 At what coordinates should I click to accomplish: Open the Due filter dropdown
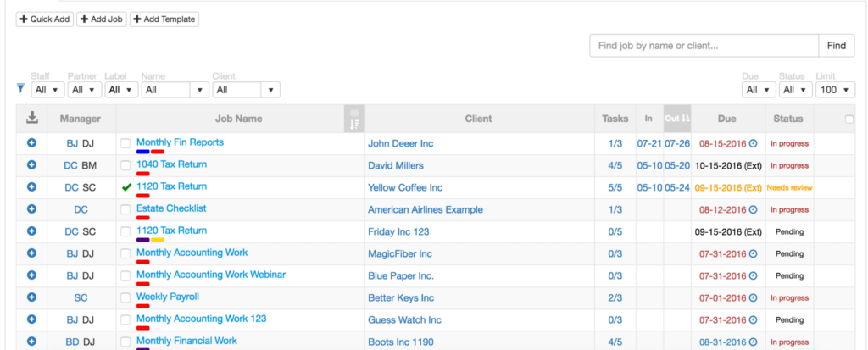(x=759, y=89)
